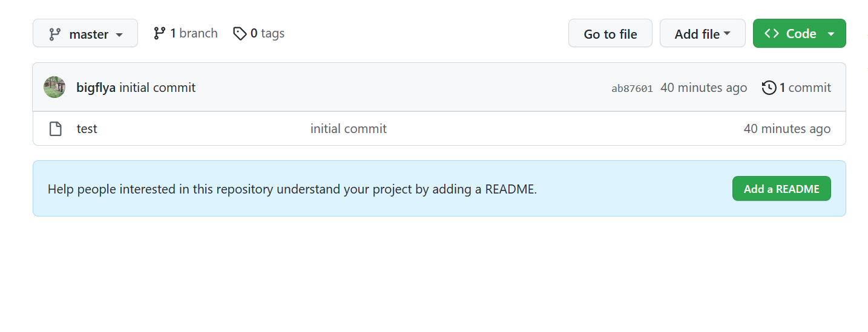Open the initial commit message beside bigflya

(x=157, y=88)
